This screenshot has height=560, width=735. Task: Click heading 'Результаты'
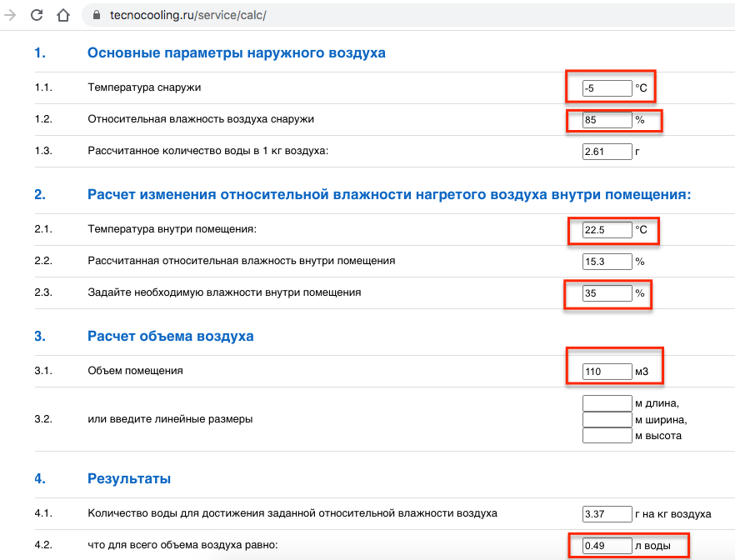(129, 478)
